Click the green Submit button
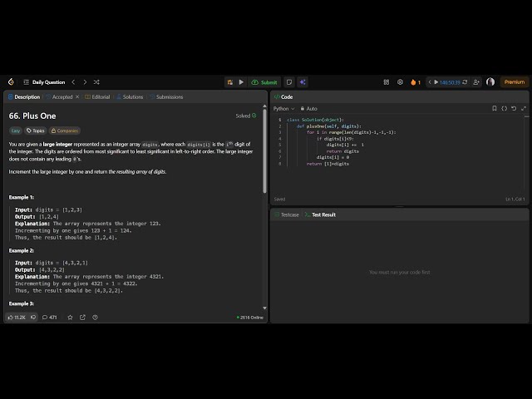The width and height of the screenshot is (532, 399). (265, 82)
